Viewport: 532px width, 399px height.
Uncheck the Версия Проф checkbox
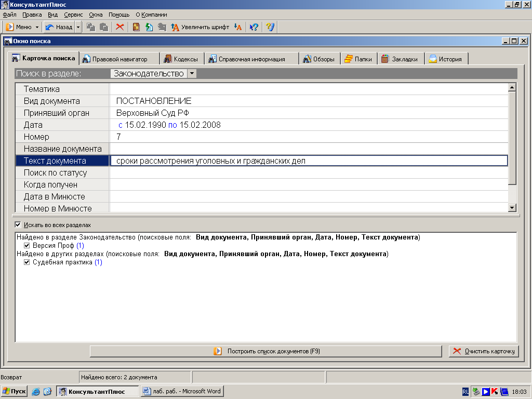click(x=27, y=245)
